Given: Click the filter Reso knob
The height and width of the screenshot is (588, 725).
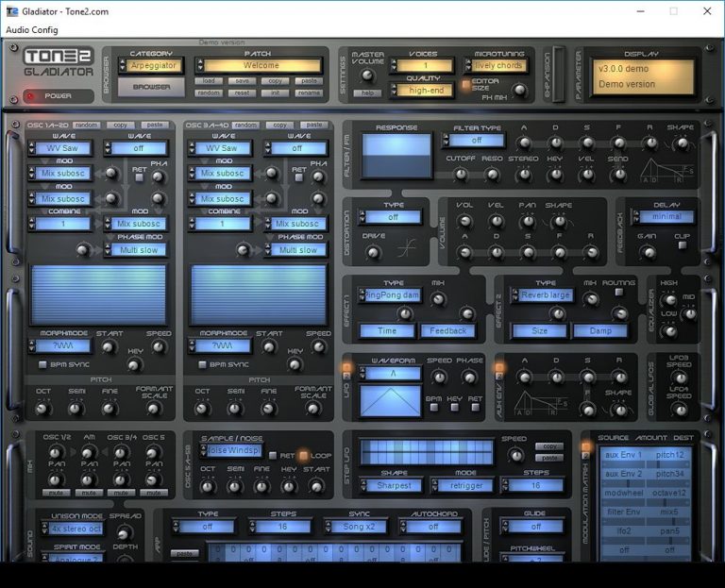Looking at the screenshot, I should 492,175.
